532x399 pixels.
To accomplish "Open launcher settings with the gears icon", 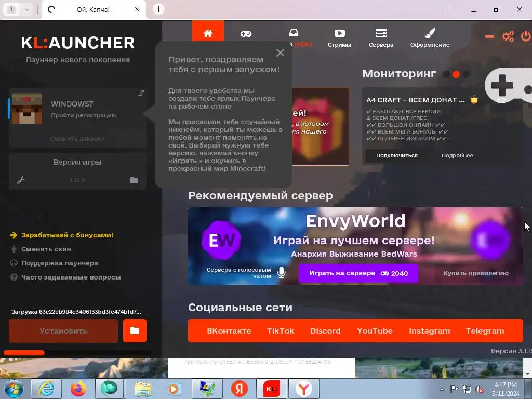I will coord(508,36).
